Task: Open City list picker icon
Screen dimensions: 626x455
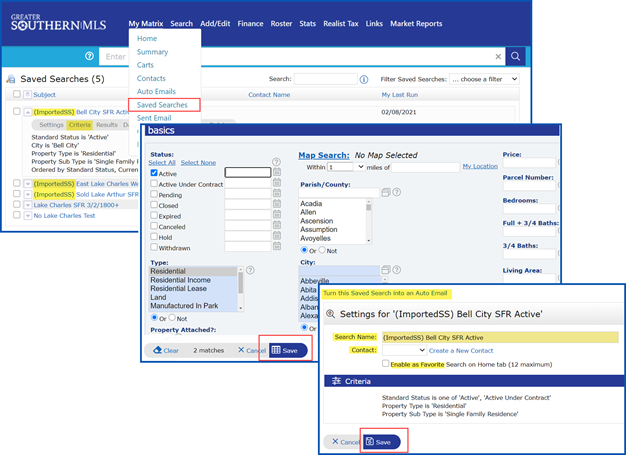Action: coord(386,270)
